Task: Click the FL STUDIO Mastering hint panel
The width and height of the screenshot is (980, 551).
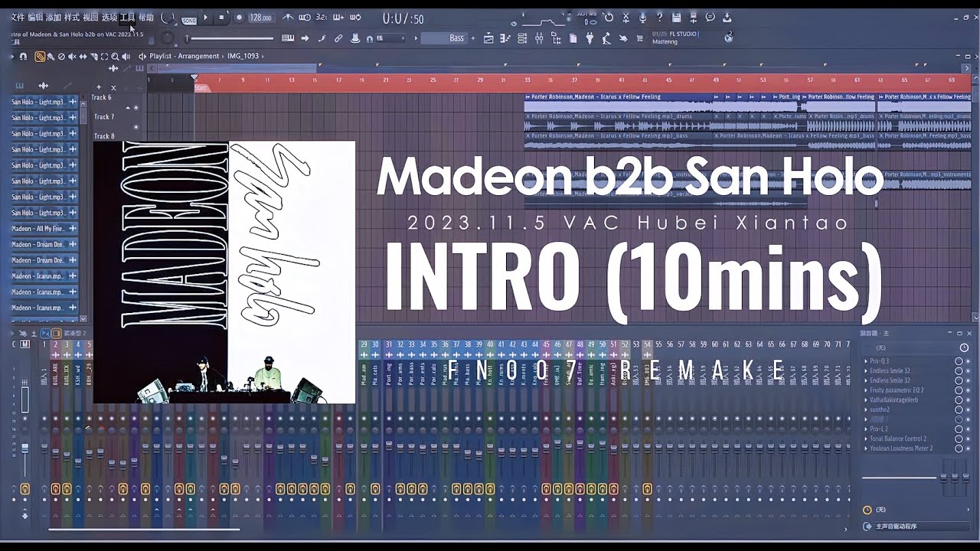Action: coord(686,37)
